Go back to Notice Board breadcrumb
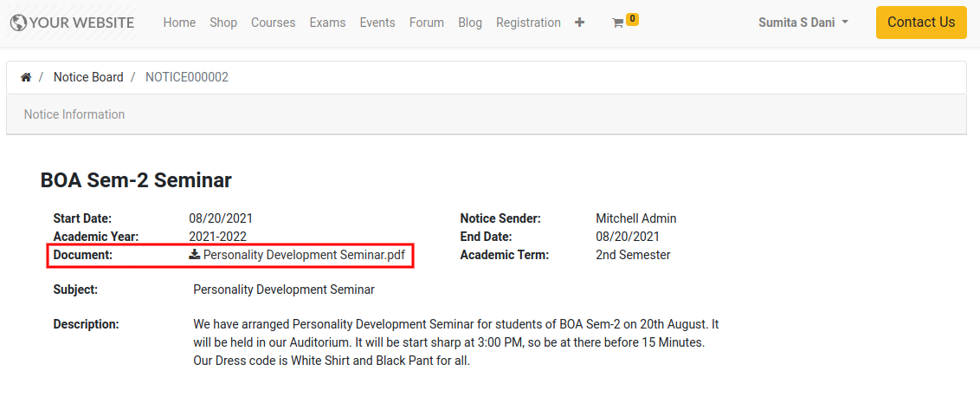The width and height of the screenshot is (980, 397). 88,78
